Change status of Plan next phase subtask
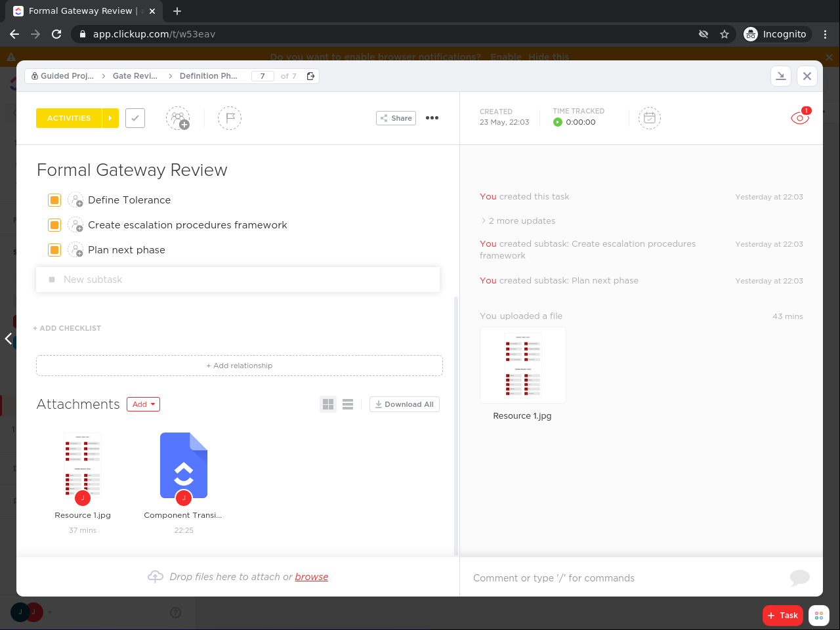The image size is (840, 630). pos(54,250)
